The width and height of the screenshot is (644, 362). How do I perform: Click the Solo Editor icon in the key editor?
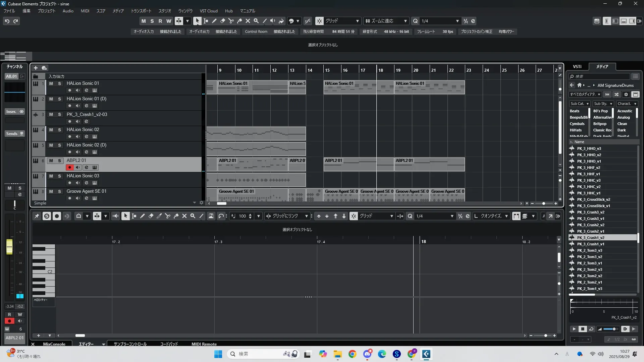point(47,216)
